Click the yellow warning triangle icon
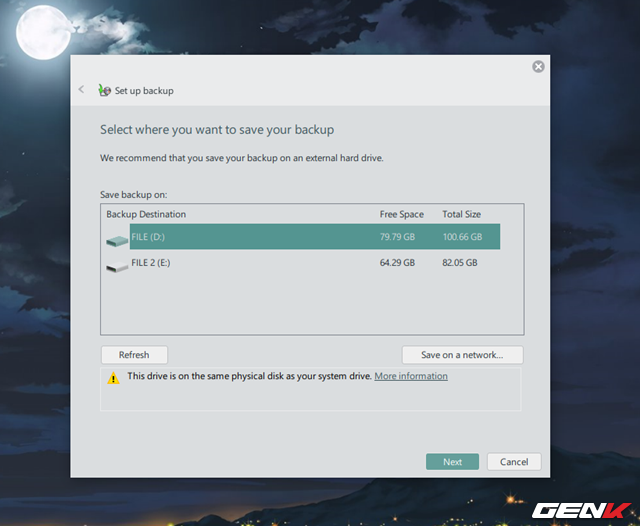The width and height of the screenshot is (640, 526). pos(113,378)
